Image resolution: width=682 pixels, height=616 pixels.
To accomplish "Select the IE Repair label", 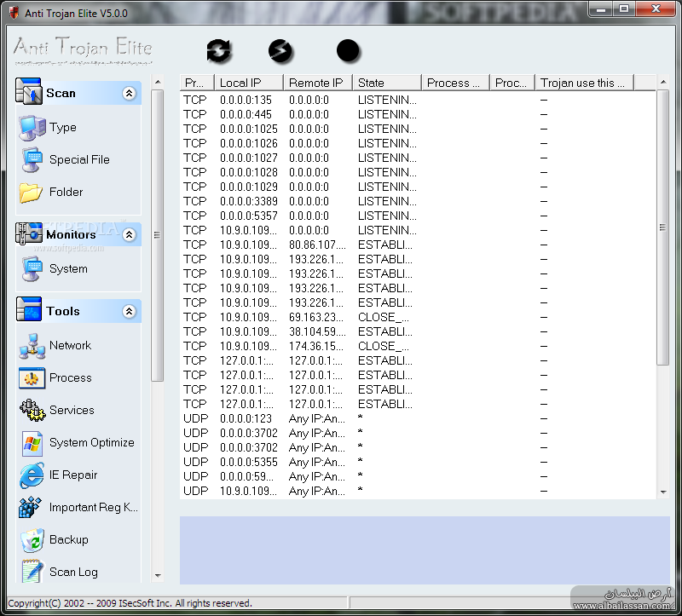I will pyautogui.click(x=73, y=475).
